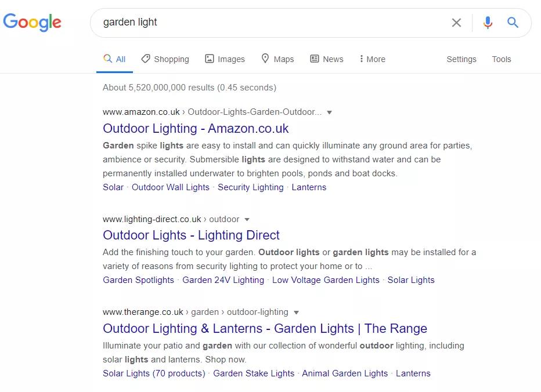The height and width of the screenshot is (392, 541).
Task: Open the Outdoor Lighting - Amazon.co.uk result
Action: (196, 129)
